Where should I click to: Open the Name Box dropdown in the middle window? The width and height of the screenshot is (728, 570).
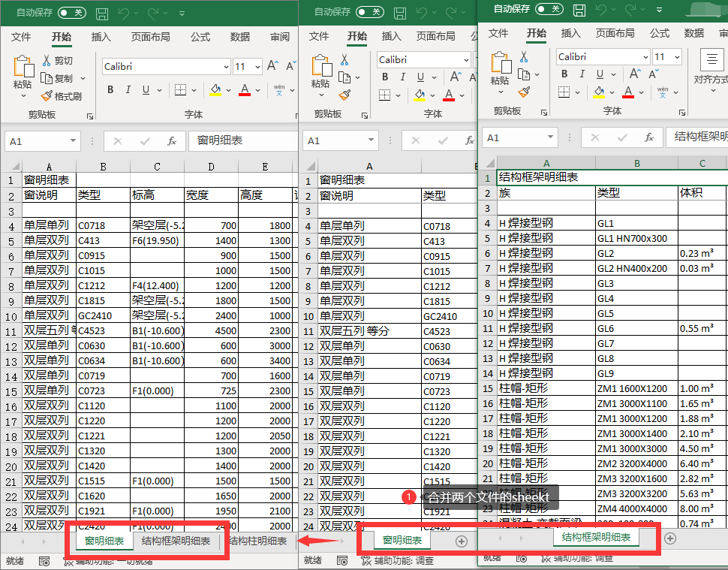(x=371, y=140)
